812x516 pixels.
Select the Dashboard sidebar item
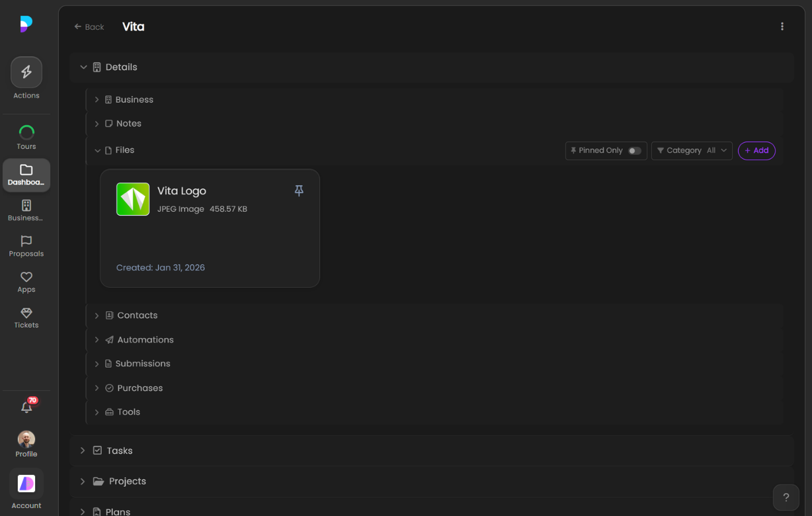click(26, 175)
